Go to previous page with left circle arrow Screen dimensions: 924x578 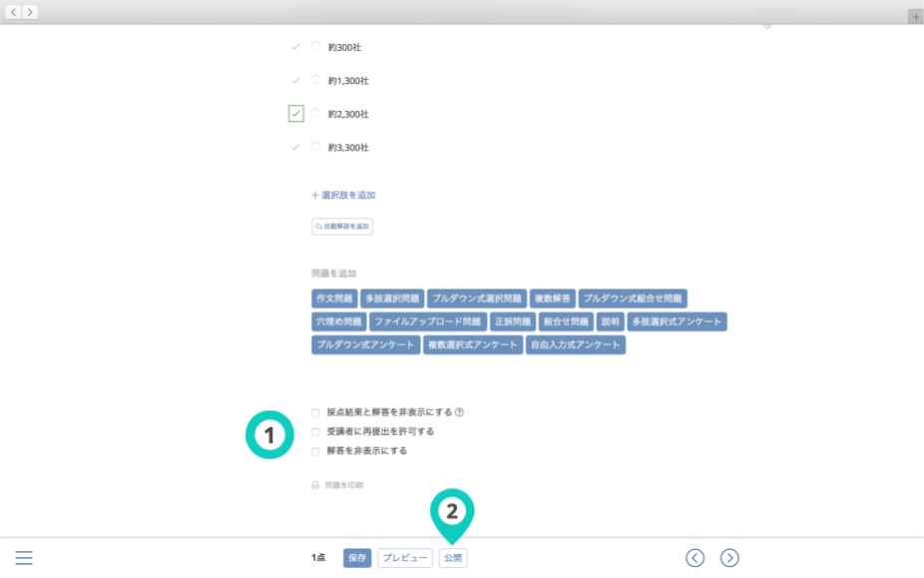pos(694,558)
